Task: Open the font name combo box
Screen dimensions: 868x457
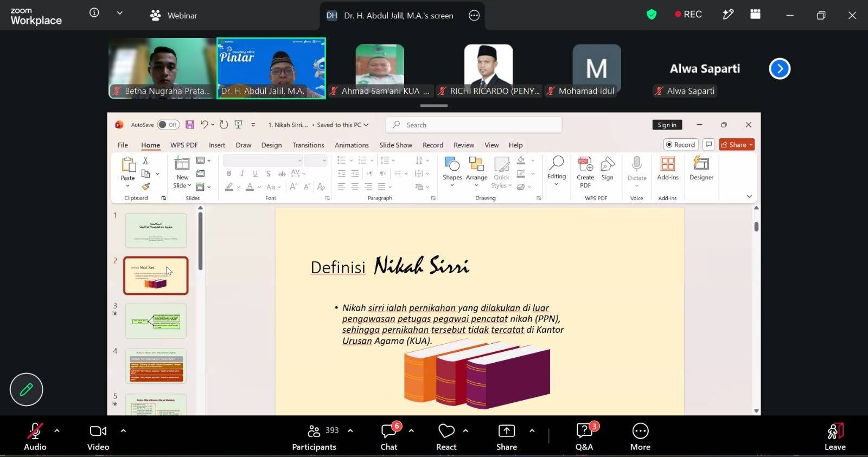Action: 263,160
